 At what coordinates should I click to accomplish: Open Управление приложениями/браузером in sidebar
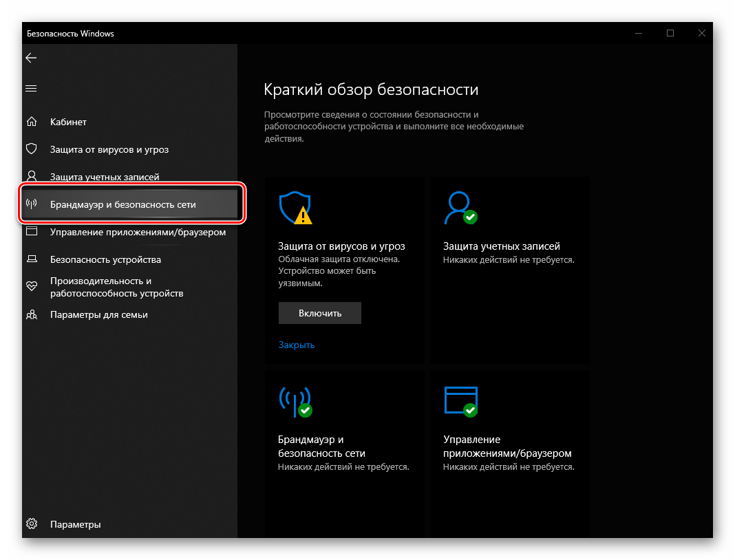pyautogui.click(x=130, y=232)
